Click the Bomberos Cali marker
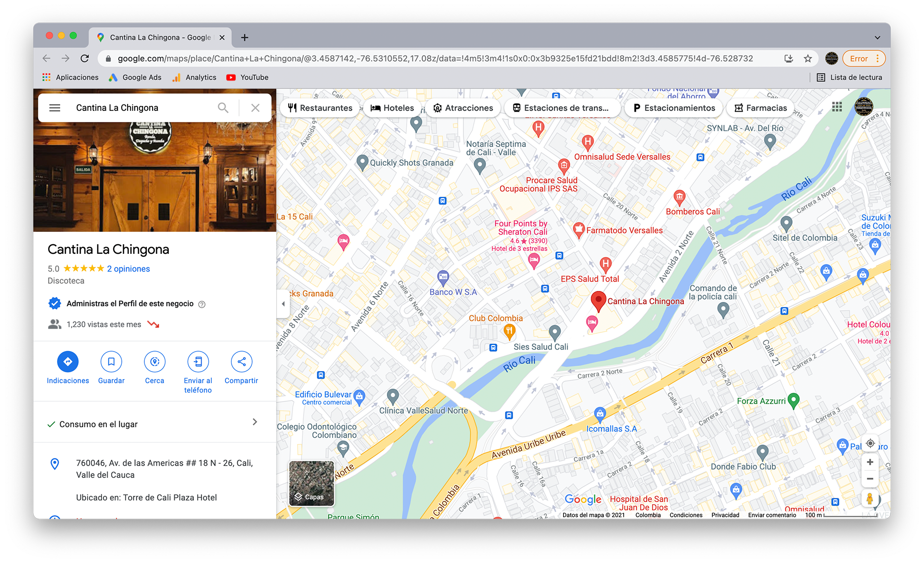The width and height of the screenshot is (924, 563). click(x=679, y=197)
